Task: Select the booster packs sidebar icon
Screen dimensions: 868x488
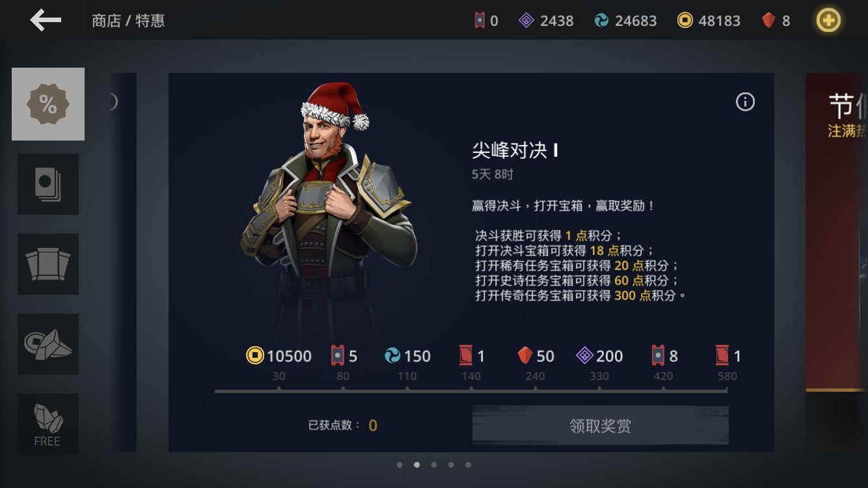Action: (x=48, y=264)
